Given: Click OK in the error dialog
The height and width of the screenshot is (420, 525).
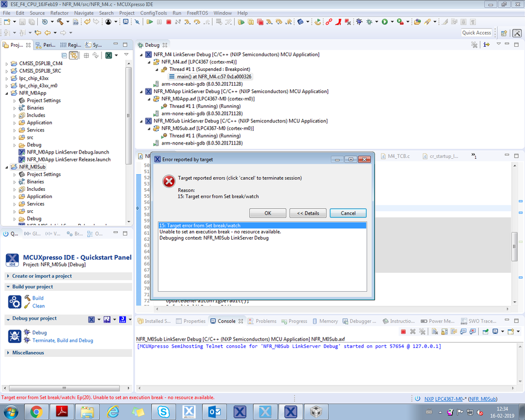Looking at the screenshot, I should [268, 213].
